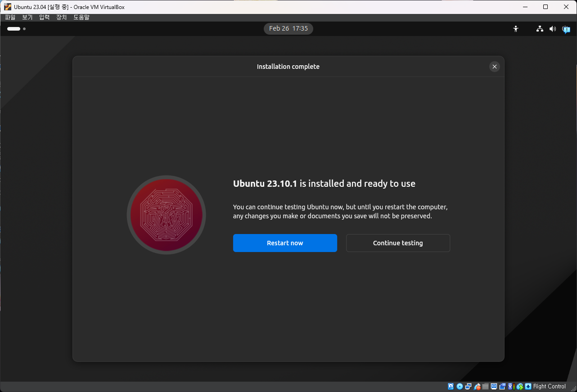577x392 pixels.
Task: Open the 장치 menu
Action: click(62, 17)
